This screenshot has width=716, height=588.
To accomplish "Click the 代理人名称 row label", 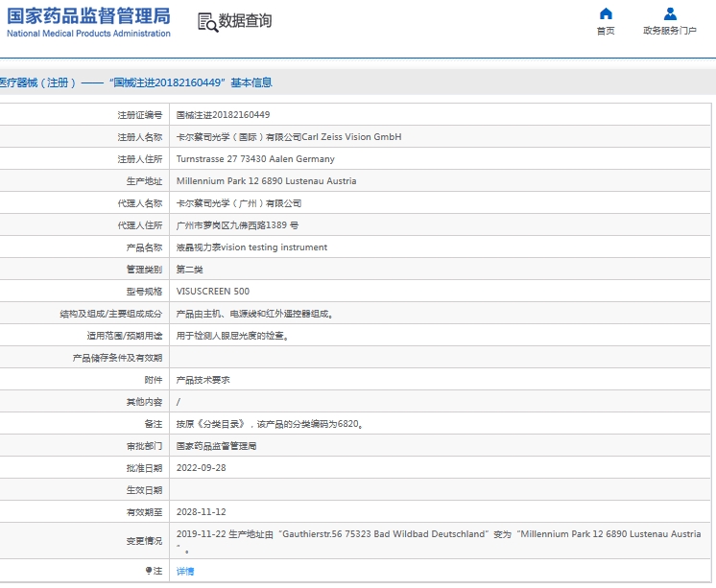I will coord(140,203).
